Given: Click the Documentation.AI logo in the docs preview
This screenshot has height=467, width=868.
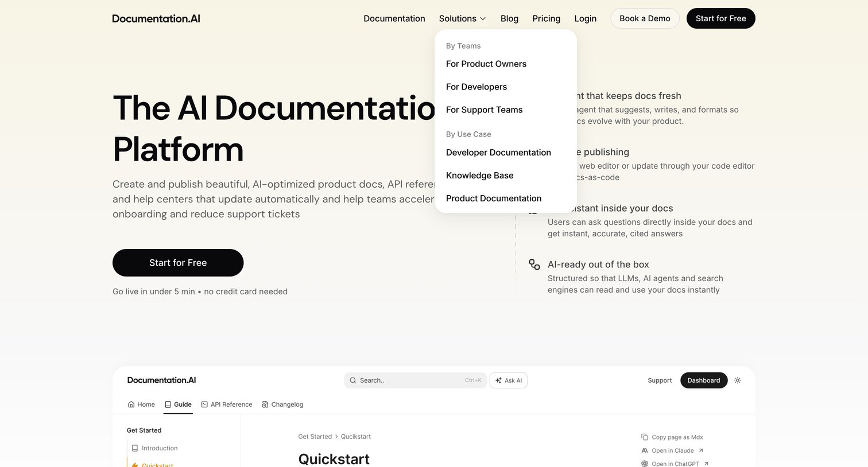Looking at the screenshot, I should click(161, 380).
